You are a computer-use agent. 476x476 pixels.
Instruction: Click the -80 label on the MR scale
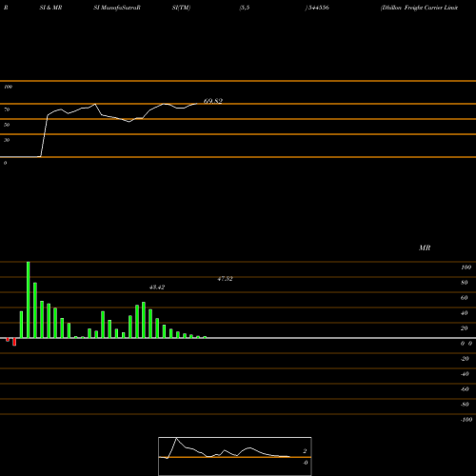[x=465, y=405]
